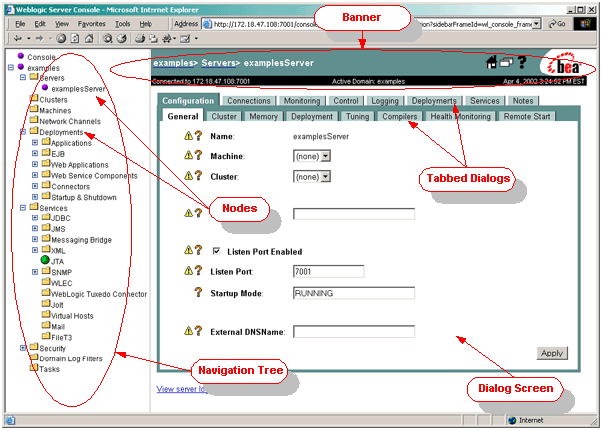Click the browser Forward arrow button
The height and width of the screenshot is (431, 602).
(39, 38)
